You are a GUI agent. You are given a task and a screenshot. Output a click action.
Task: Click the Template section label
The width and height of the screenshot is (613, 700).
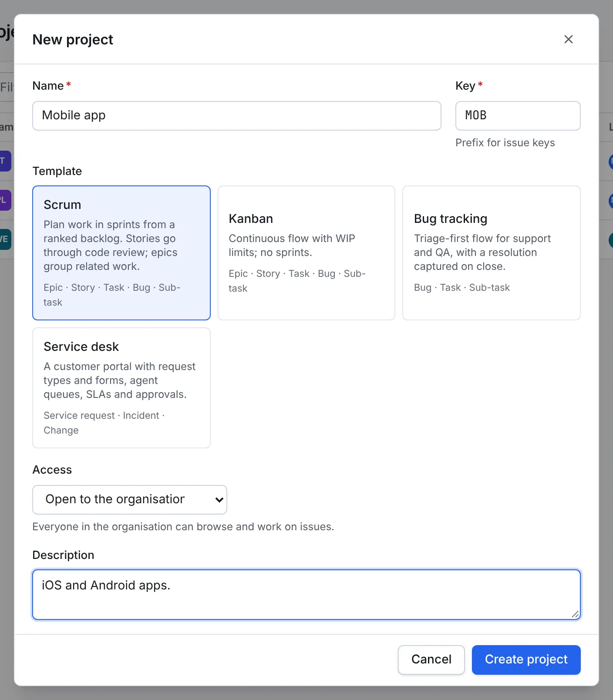[57, 171]
